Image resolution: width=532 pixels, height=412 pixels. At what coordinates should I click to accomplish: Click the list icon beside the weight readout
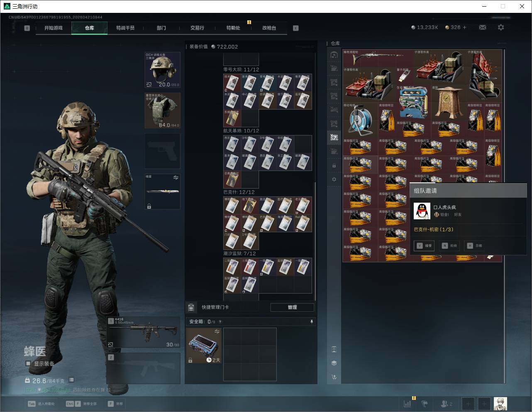tap(71, 380)
